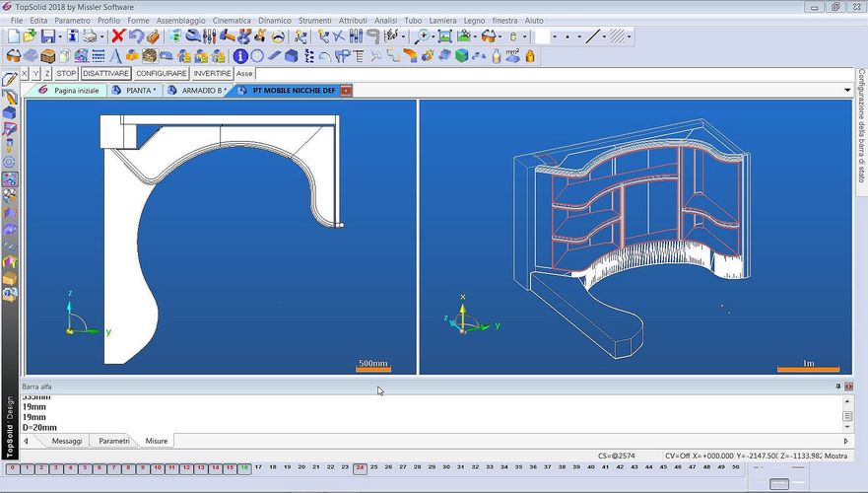Switch to the PIANTA document tab
868x493 pixels.
(x=136, y=91)
